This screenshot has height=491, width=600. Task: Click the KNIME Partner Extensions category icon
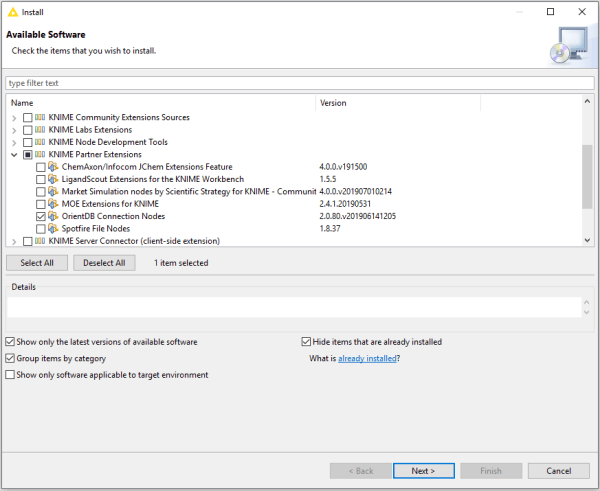pyautogui.click(x=40, y=154)
